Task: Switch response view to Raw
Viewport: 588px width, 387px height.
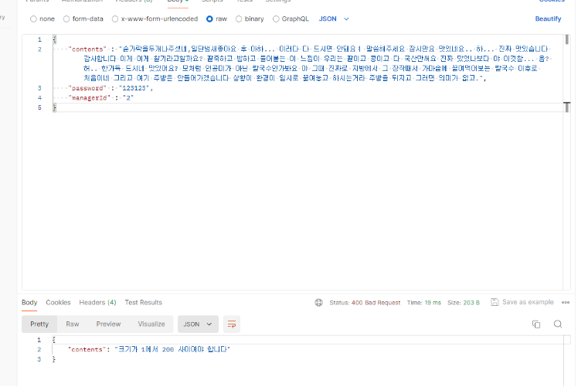Action: pyautogui.click(x=73, y=324)
